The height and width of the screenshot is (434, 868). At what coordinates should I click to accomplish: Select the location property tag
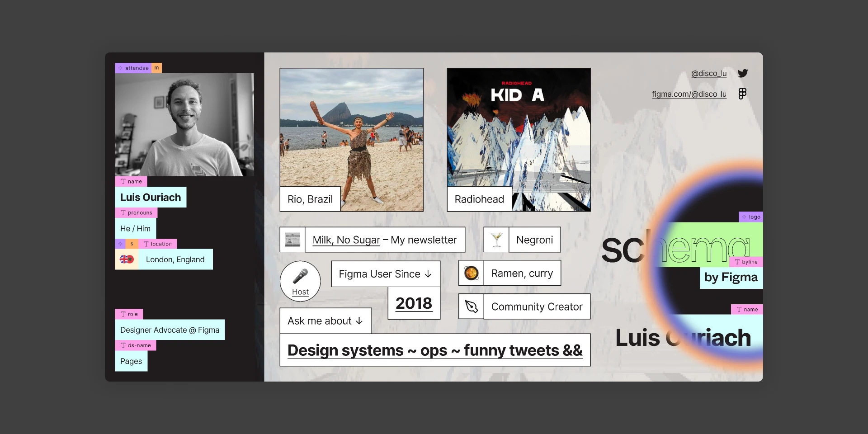pos(158,244)
